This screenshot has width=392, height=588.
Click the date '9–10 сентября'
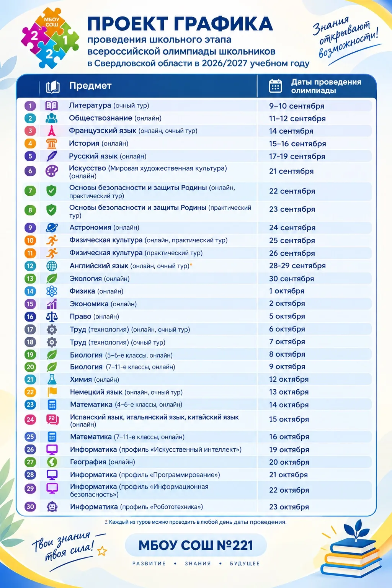tap(297, 106)
